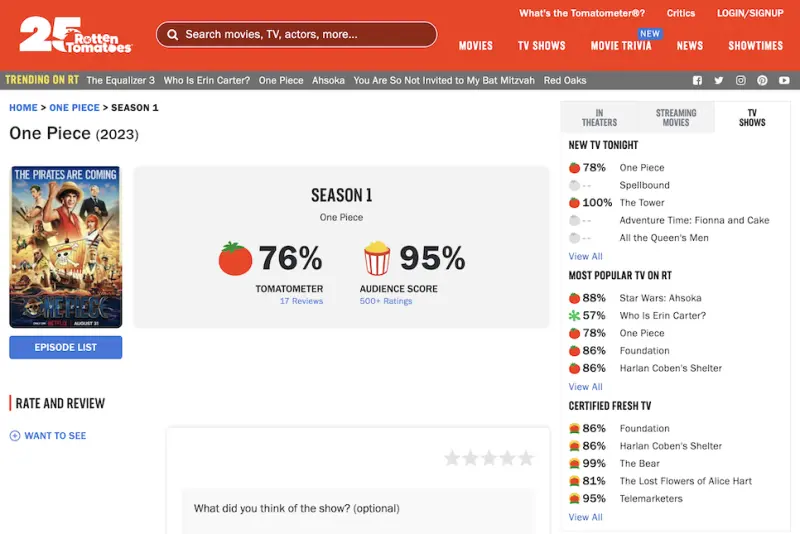Click the NEW badge above Movie Trivia
The image size is (800, 534).
(x=649, y=34)
